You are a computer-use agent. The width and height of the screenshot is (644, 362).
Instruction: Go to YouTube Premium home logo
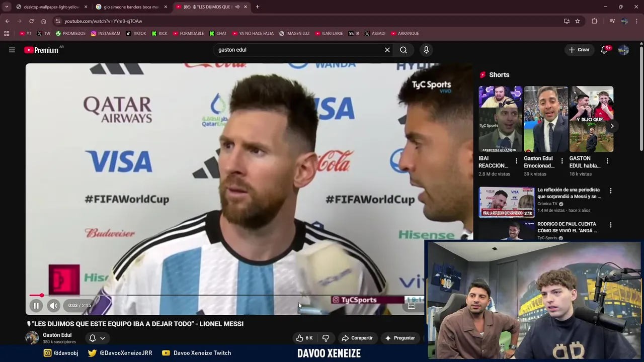[41, 50]
